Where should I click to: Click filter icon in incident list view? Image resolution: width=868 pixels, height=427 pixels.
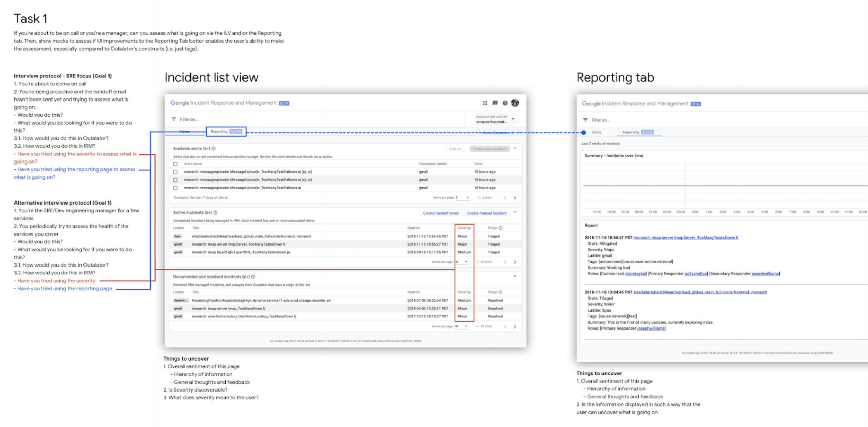coord(174,119)
